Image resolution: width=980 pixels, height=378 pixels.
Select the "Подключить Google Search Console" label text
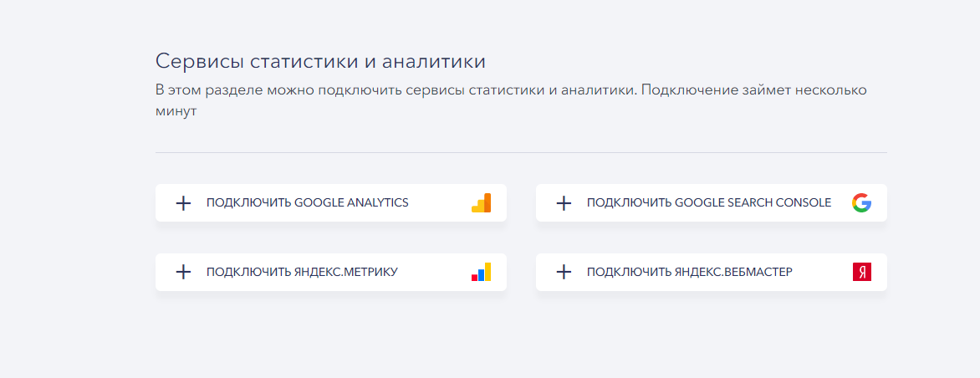[709, 203]
